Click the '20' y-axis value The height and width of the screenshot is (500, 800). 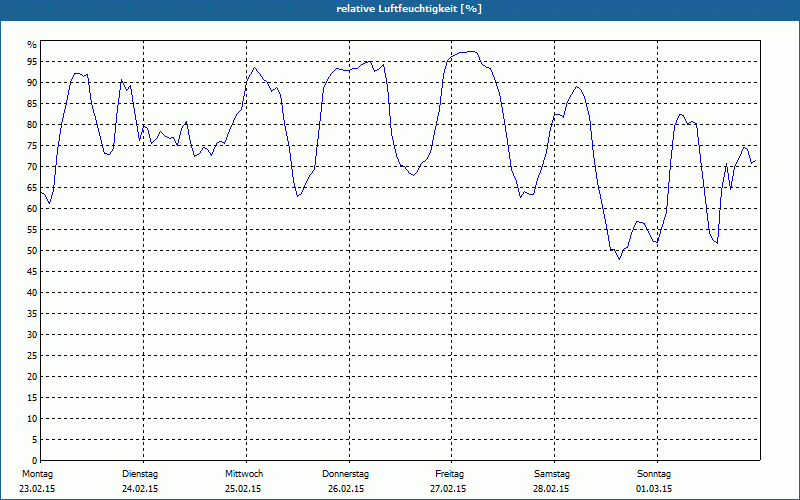tap(32, 377)
